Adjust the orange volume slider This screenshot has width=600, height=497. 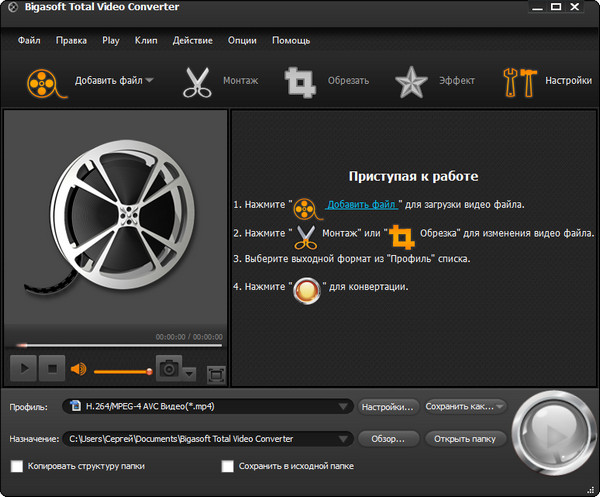point(121,371)
